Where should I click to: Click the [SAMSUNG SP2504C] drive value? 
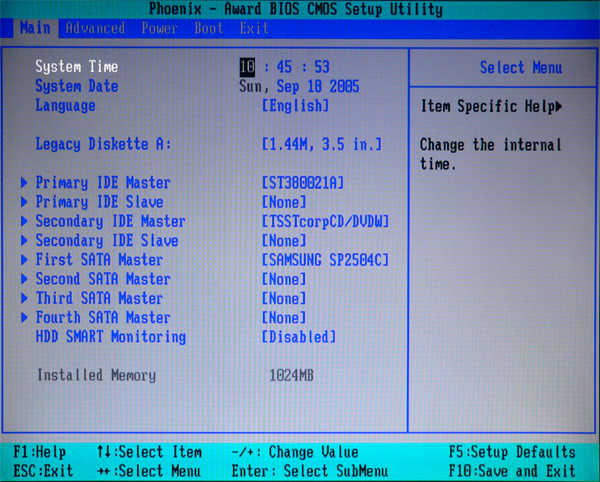(x=325, y=260)
